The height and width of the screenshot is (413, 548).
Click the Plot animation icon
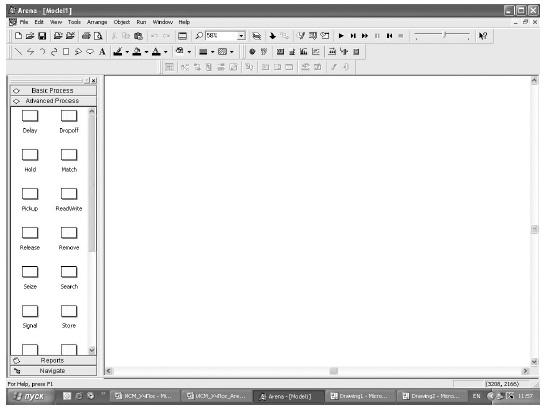click(x=316, y=52)
